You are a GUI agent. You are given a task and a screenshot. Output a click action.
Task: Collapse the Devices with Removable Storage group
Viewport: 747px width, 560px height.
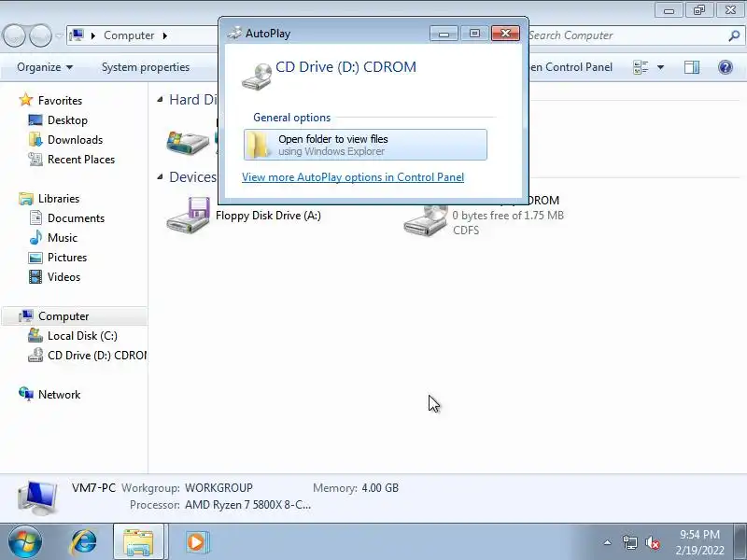pyautogui.click(x=160, y=176)
